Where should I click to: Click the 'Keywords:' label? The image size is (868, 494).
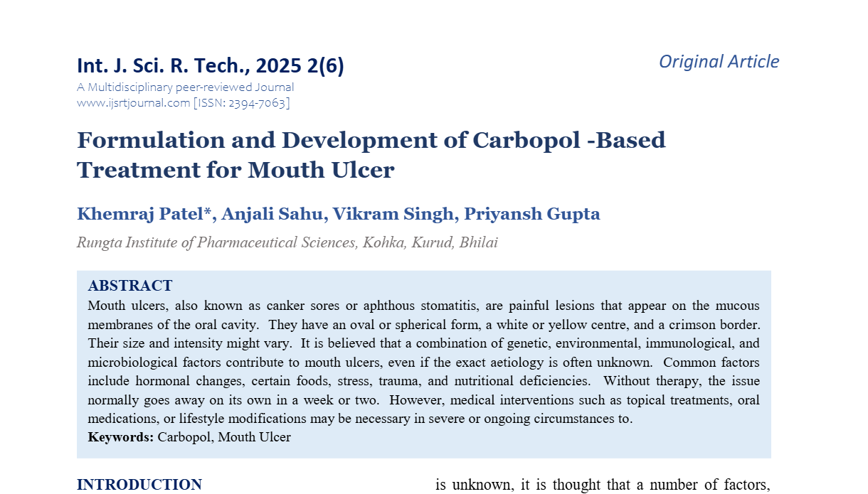coord(121,437)
